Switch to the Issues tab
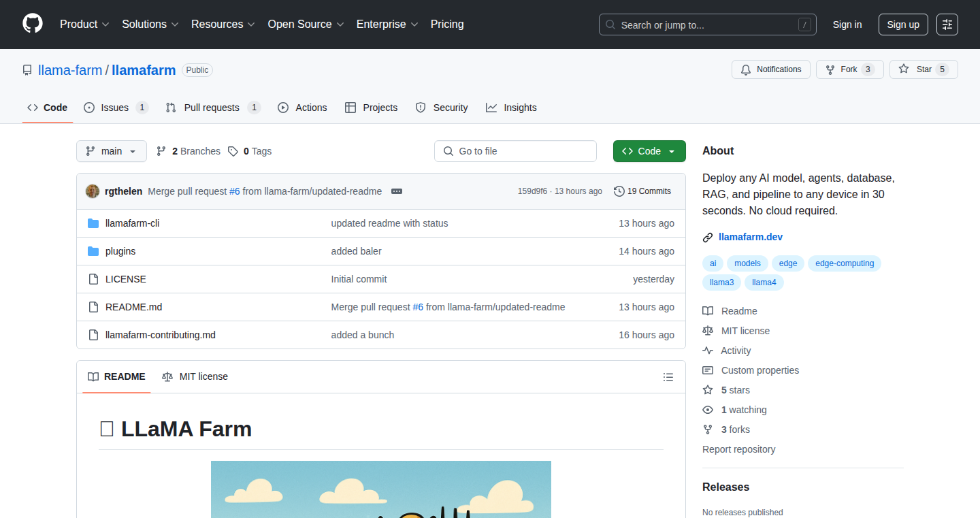Image resolution: width=980 pixels, height=518 pixels. coord(116,108)
